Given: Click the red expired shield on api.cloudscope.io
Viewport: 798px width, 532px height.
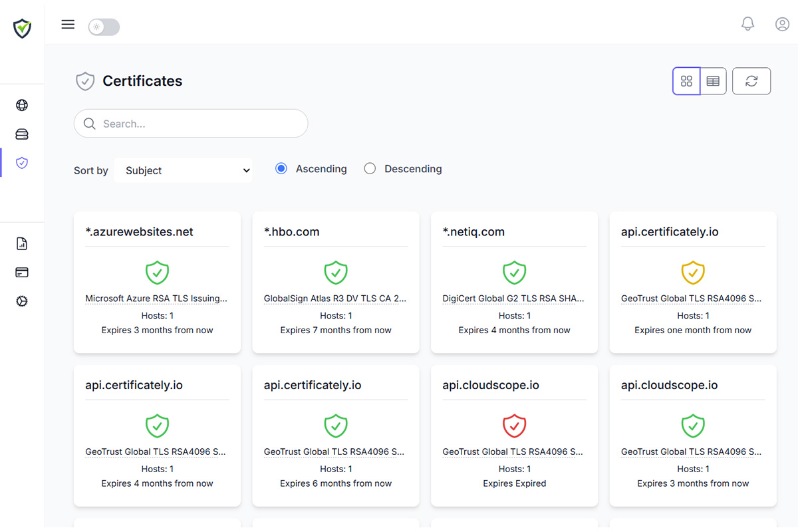Looking at the screenshot, I should click(514, 426).
